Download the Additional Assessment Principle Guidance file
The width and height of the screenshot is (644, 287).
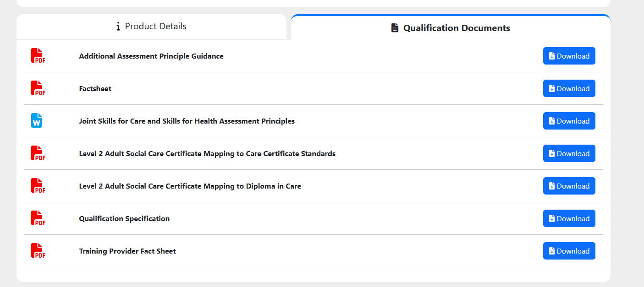click(569, 55)
